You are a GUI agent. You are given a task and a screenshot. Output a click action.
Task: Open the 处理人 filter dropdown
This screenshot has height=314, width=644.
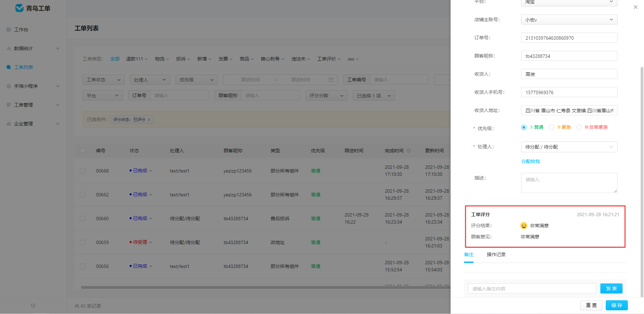150,80
